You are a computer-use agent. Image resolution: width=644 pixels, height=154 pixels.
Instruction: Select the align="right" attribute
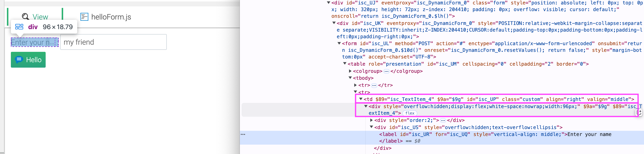pos(565,99)
